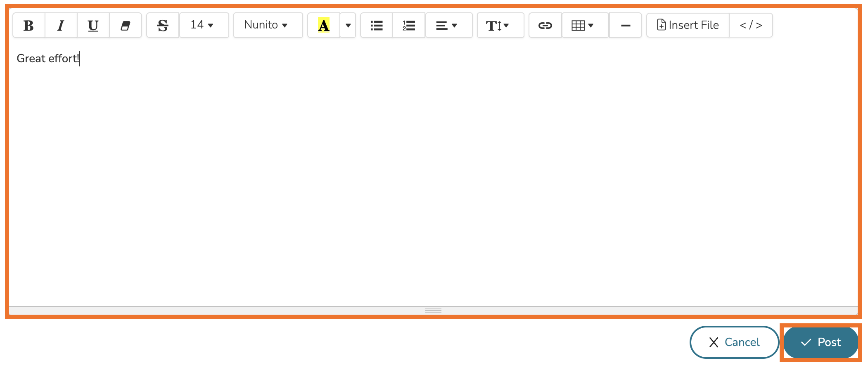Toggle underline formatting
Viewport: 868px width, 372px height.
pyautogui.click(x=93, y=26)
